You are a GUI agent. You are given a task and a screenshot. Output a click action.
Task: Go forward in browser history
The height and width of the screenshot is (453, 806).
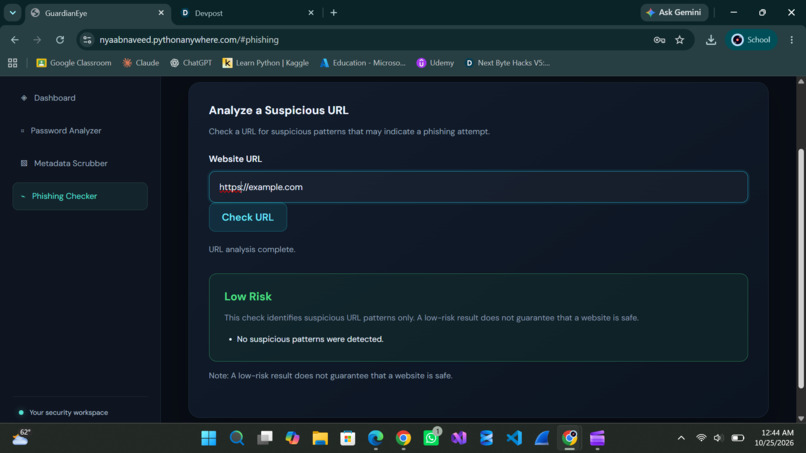point(37,40)
